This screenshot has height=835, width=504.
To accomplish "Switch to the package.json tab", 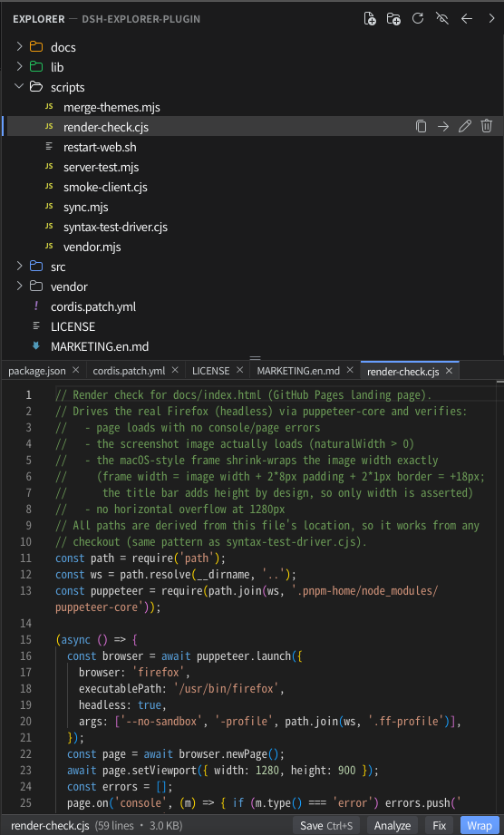I will pyautogui.click(x=37, y=371).
